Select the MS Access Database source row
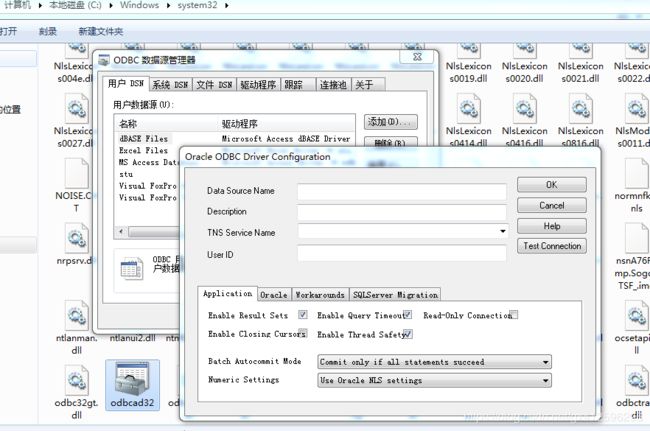Image resolution: width=650 pixels, height=431 pixels. pyautogui.click(x=148, y=162)
